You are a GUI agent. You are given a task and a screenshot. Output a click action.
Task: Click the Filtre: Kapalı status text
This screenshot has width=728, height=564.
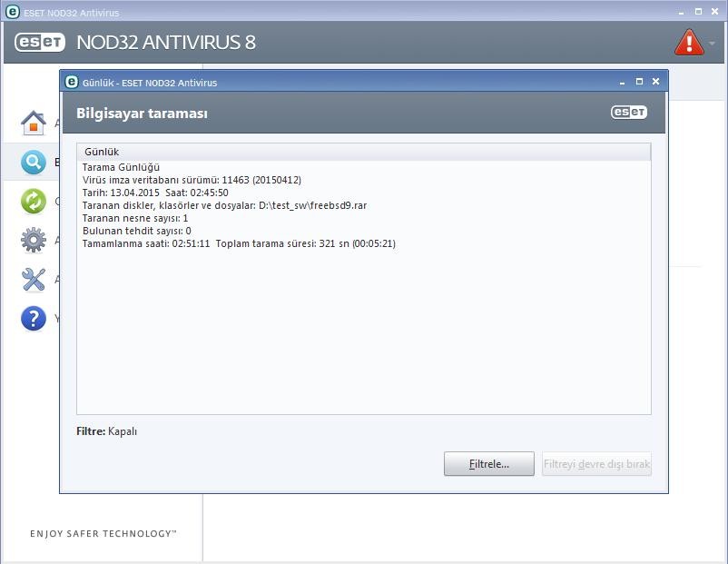pos(107,431)
